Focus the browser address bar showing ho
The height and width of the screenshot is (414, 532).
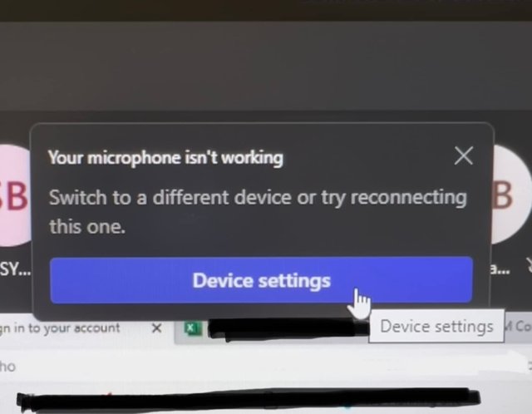point(264,367)
